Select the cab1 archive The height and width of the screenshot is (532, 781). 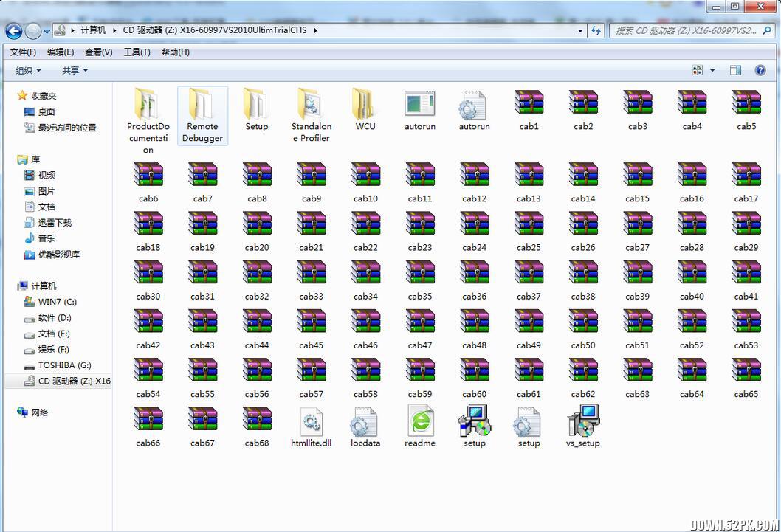tap(529, 111)
